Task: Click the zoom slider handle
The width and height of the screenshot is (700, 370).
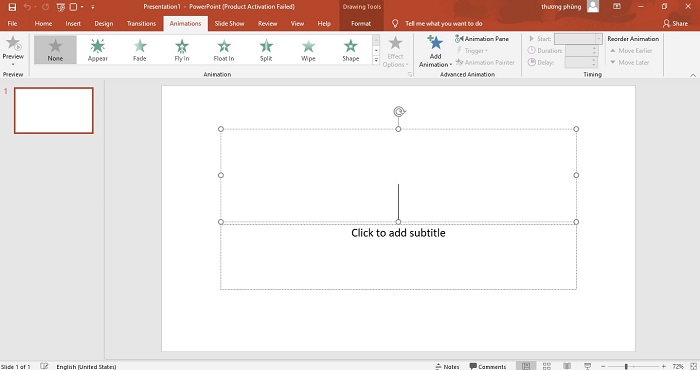Action: pos(626,366)
